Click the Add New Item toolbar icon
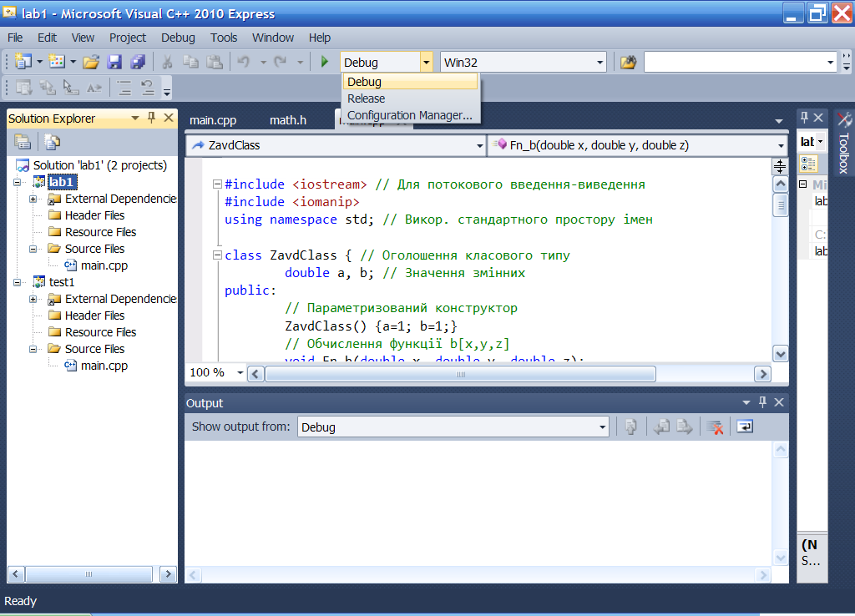855x616 pixels. [x=56, y=62]
